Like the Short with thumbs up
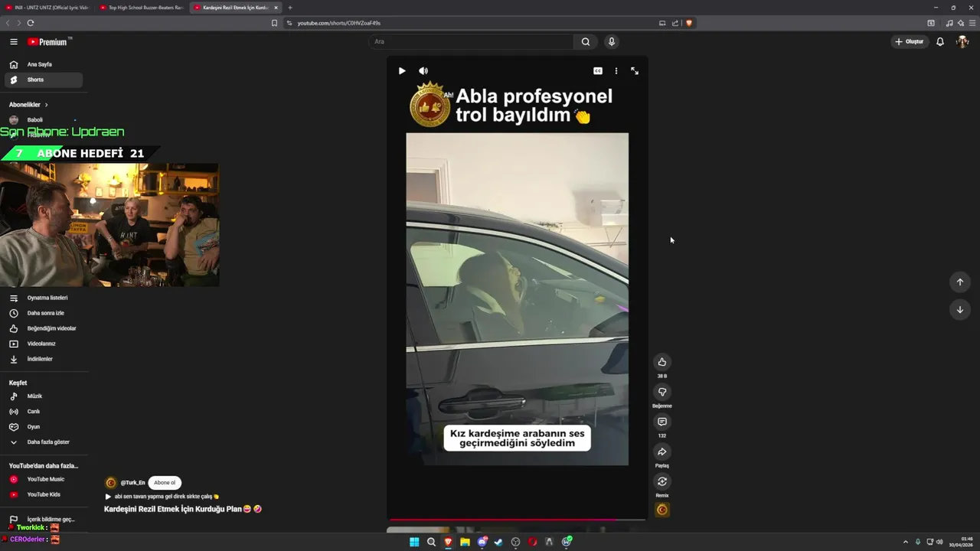This screenshot has width=980, height=551. (662, 362)
